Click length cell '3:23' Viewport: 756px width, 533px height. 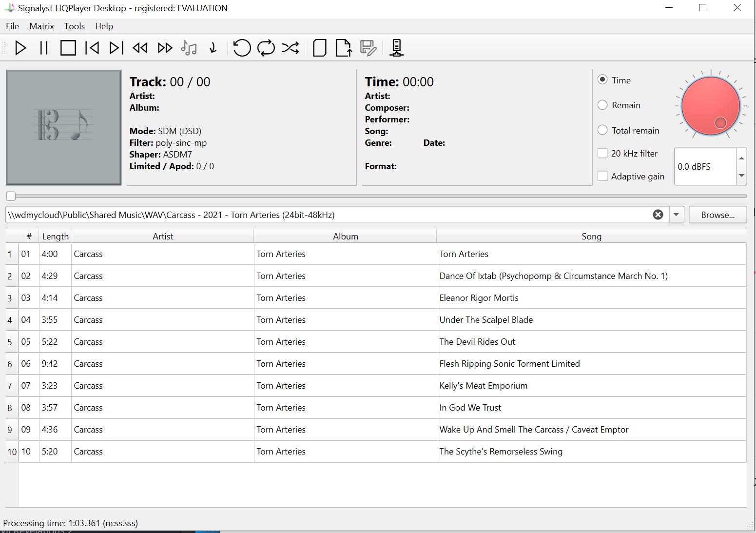click(x=55, y=386)
